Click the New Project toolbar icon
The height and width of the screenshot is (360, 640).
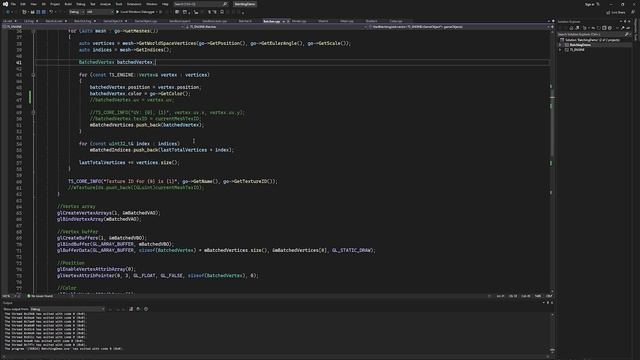[x=24, y=12]
